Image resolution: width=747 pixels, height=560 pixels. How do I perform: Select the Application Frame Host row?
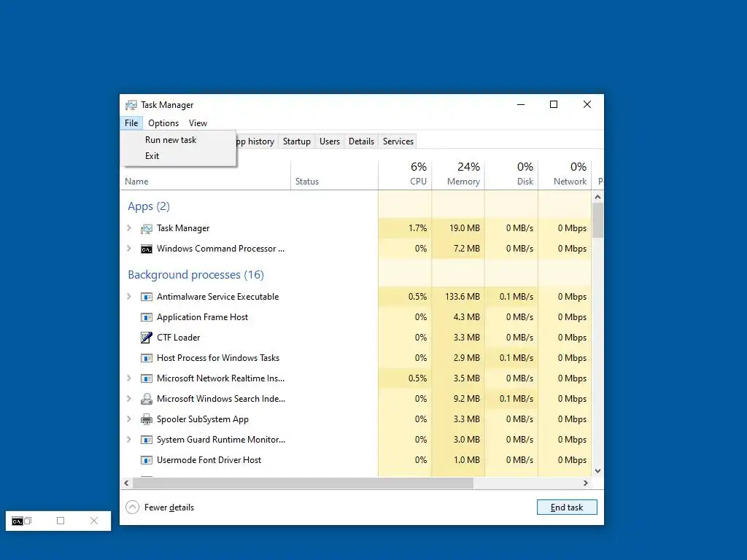(356, 317)
